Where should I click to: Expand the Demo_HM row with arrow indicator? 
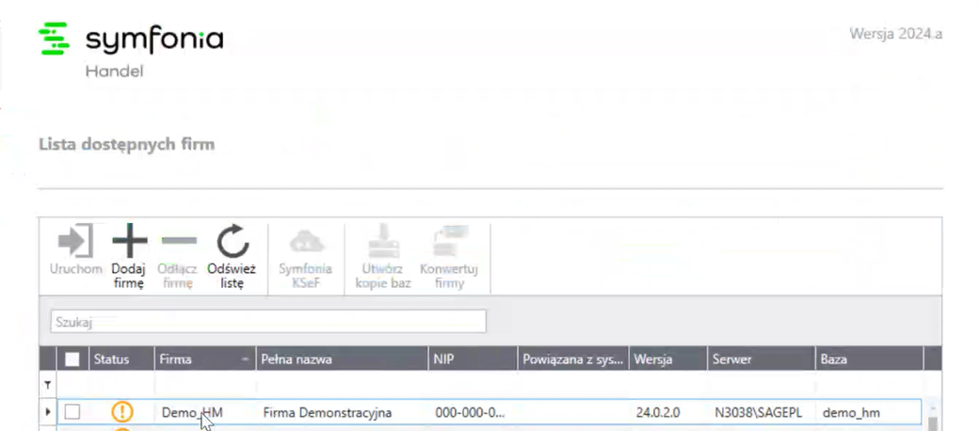[48, 412]
